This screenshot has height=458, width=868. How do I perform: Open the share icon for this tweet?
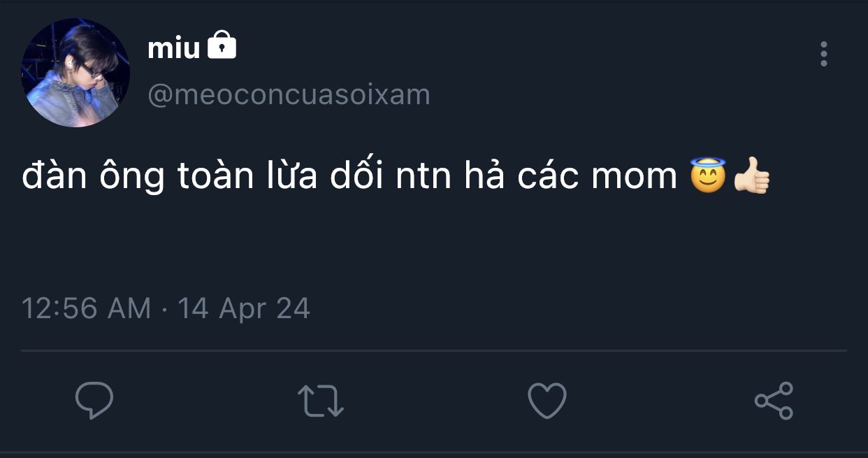coord(774,401)
